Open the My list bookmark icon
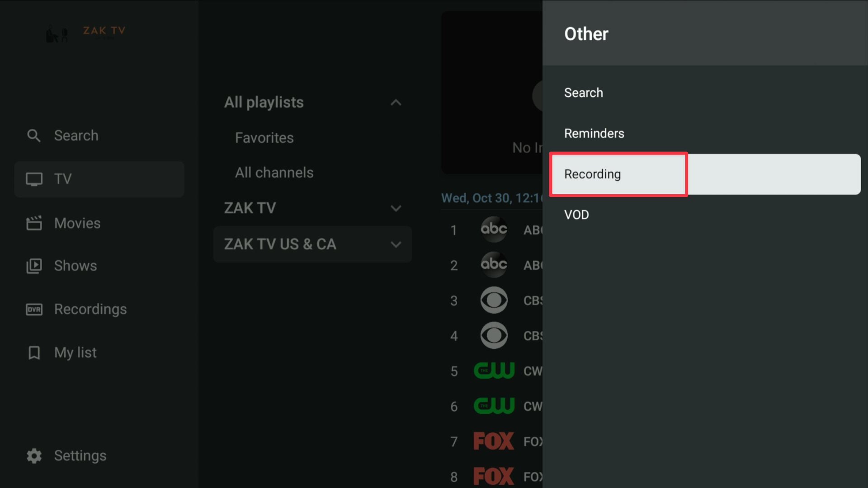The height and width of the screenshot is (488, 868). point(34,353)
